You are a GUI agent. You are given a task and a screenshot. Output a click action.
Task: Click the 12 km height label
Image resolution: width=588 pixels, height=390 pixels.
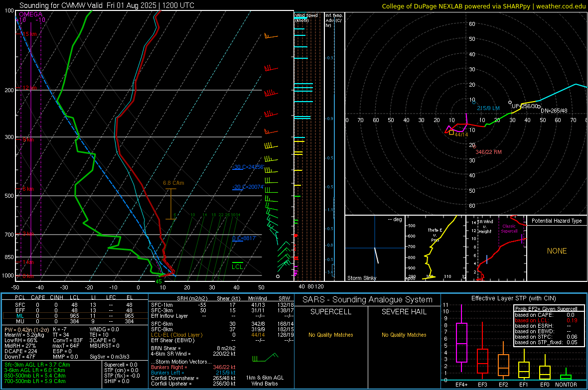[x=29, y=88]
